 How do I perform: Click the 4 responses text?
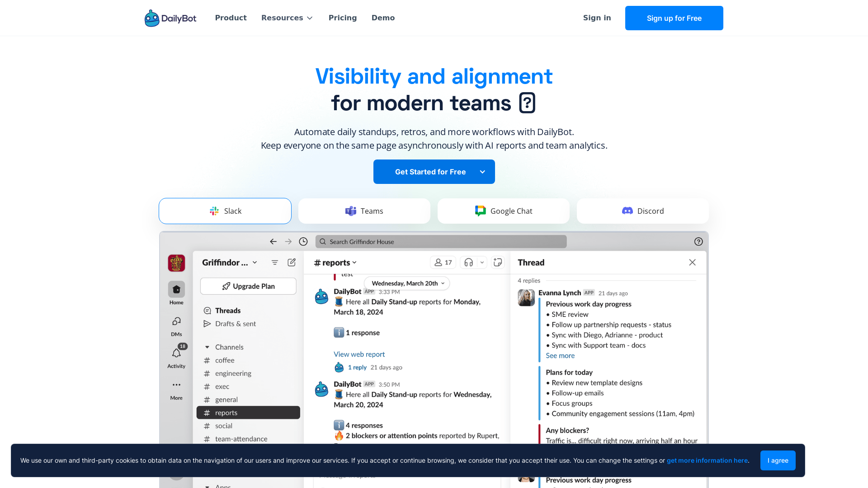point(364,425)
